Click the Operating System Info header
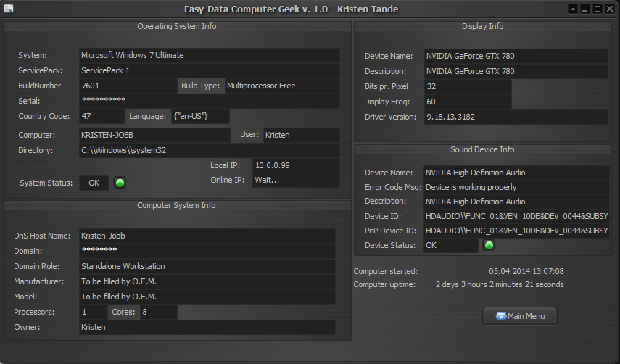The height and width of the screenshot is (364, 620). 177,27
